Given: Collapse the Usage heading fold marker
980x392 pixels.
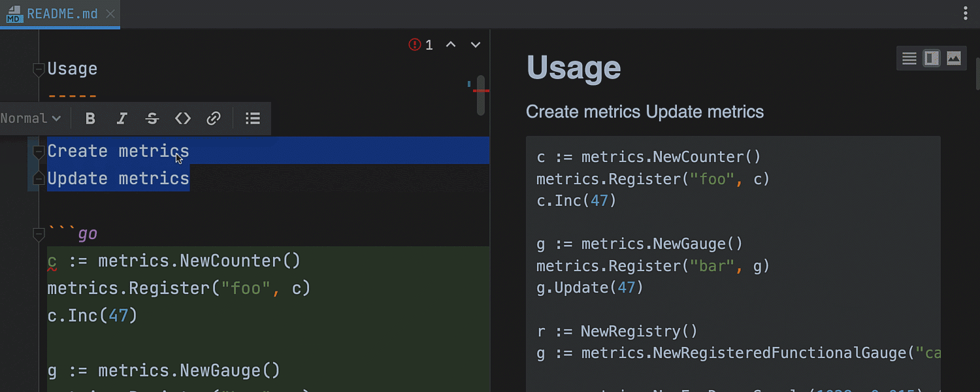Looking at the screenshot, I should click(x=39, y=69).
